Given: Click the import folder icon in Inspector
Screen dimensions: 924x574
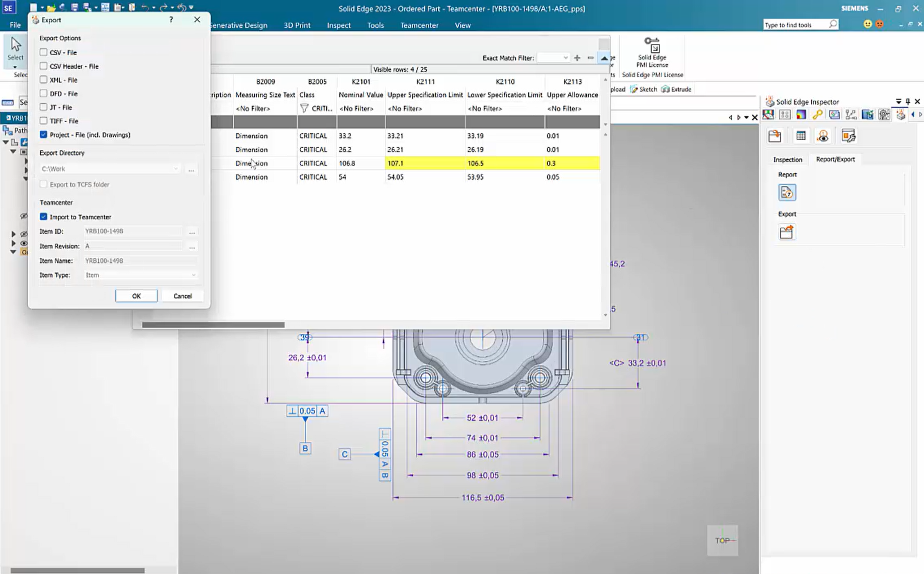Looking at the screenshot, I should [x=774, y=136].
